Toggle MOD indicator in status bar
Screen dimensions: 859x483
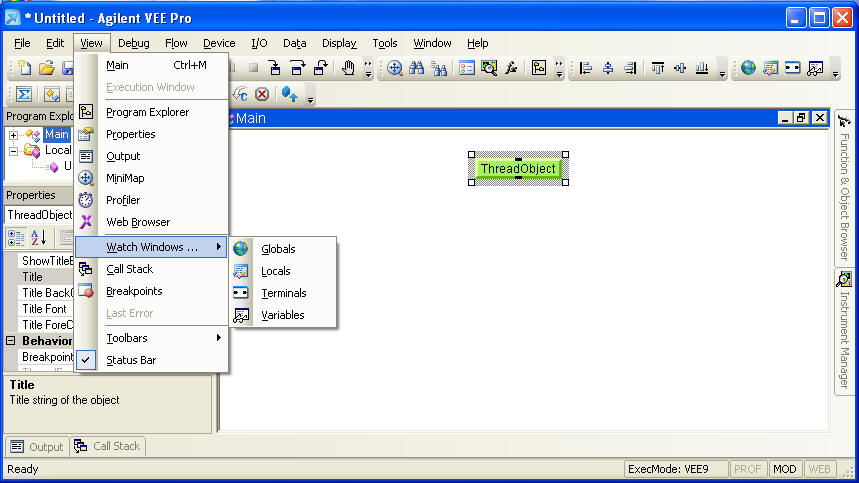click(x=785, y=469)
